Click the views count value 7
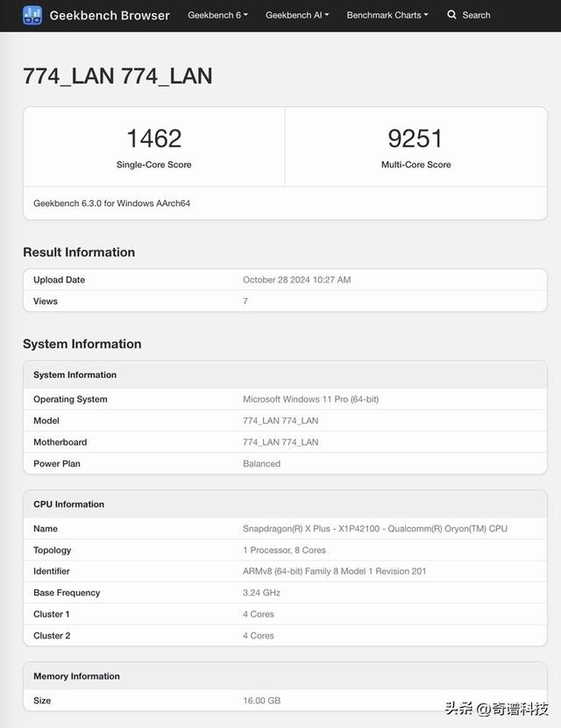 click(245, 302)
